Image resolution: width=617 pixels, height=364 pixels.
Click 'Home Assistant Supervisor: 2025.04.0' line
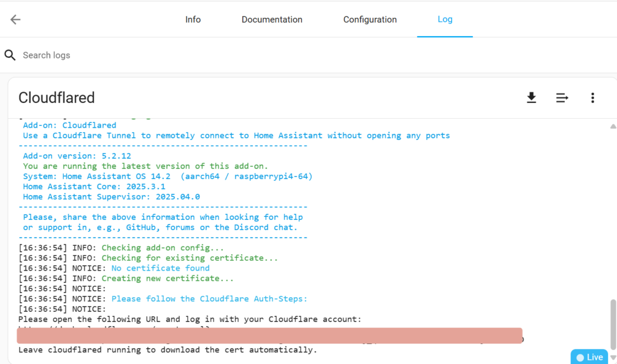[111, 196]
